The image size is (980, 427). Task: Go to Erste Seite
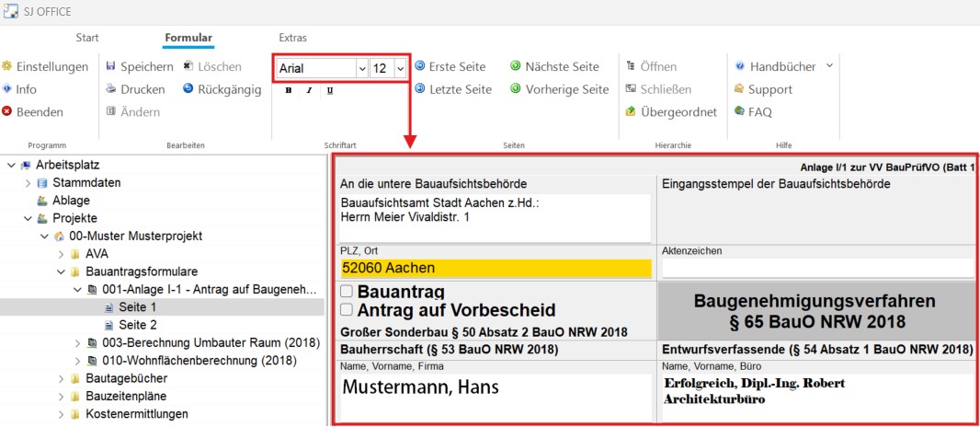click(420, 66)
